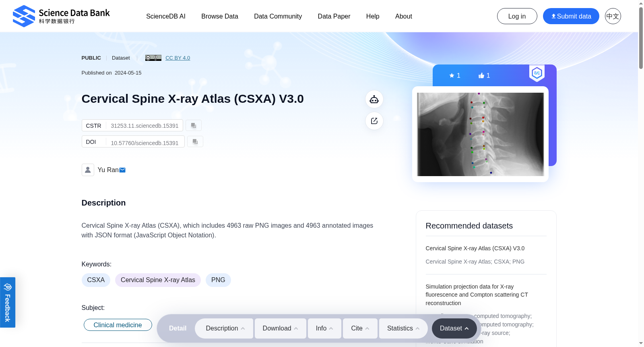Viewport: 644px width, 347px height.
Task: Click the Log in button
Action: coord(517,16)
